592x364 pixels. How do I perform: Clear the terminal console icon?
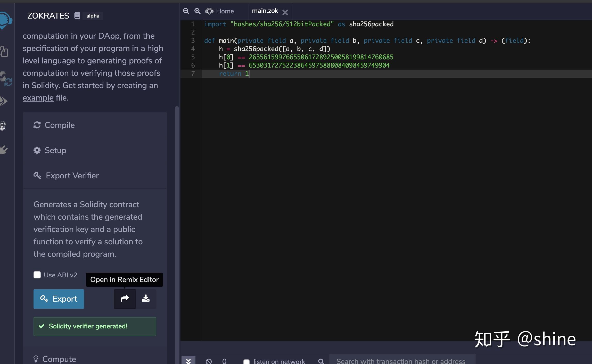209,361
